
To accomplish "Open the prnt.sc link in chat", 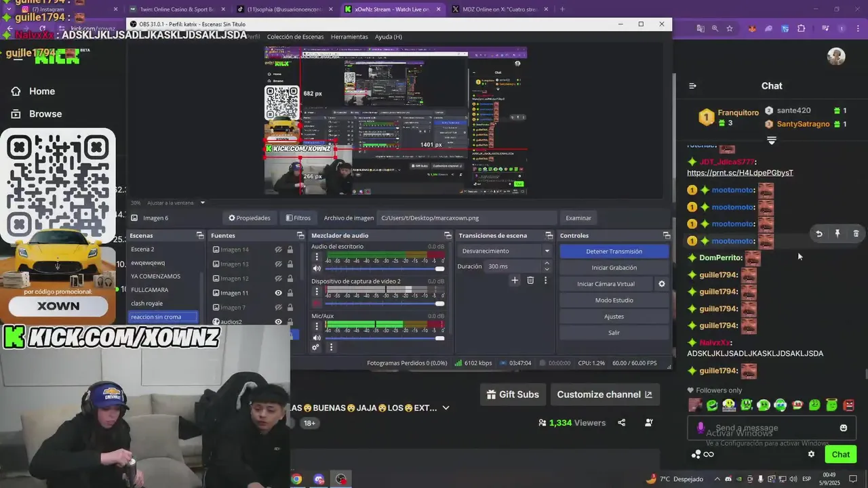I will [740, 173].
